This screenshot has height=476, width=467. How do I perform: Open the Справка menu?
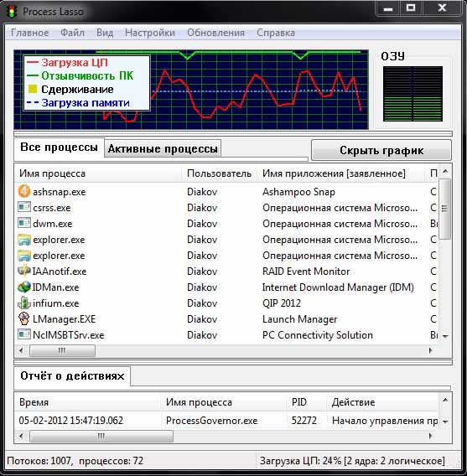(x=276, y=33)
